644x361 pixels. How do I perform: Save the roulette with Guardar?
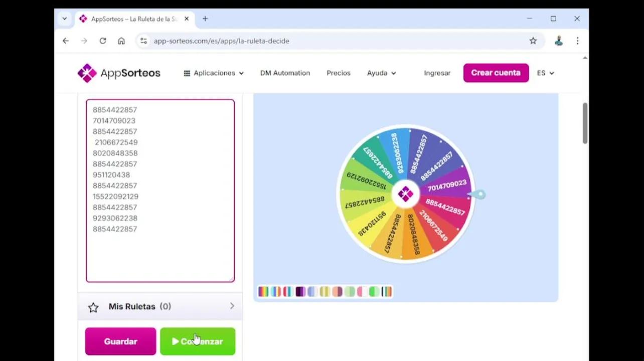[120, 341]
